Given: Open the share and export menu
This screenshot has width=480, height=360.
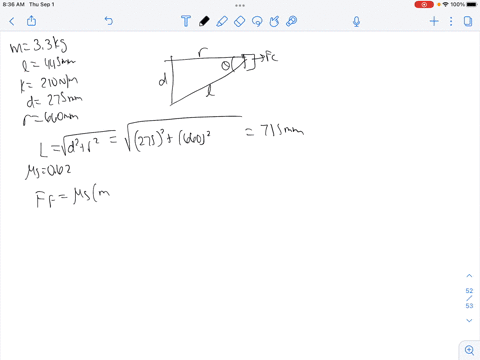Looking at the screenshot, I should tap(31, 21).
